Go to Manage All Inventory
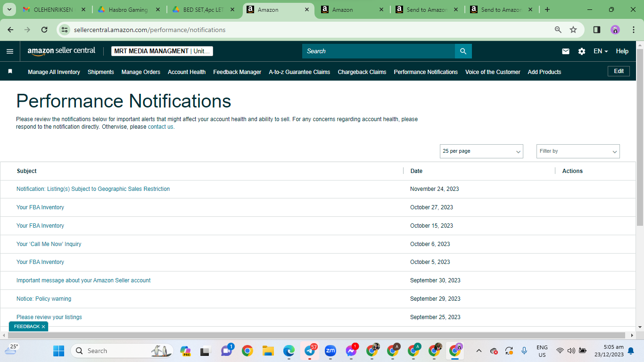The width and height of the screenshot is (644, 362). (x=54, y=72)
